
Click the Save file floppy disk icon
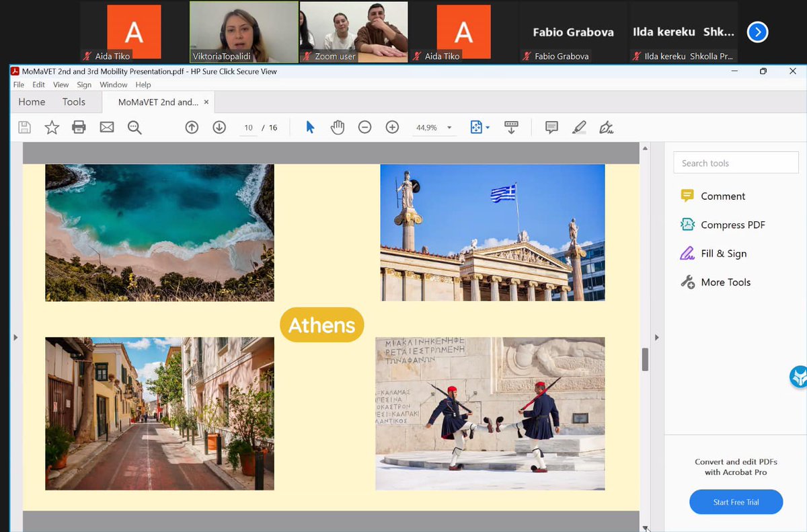[x=25, y=127]
